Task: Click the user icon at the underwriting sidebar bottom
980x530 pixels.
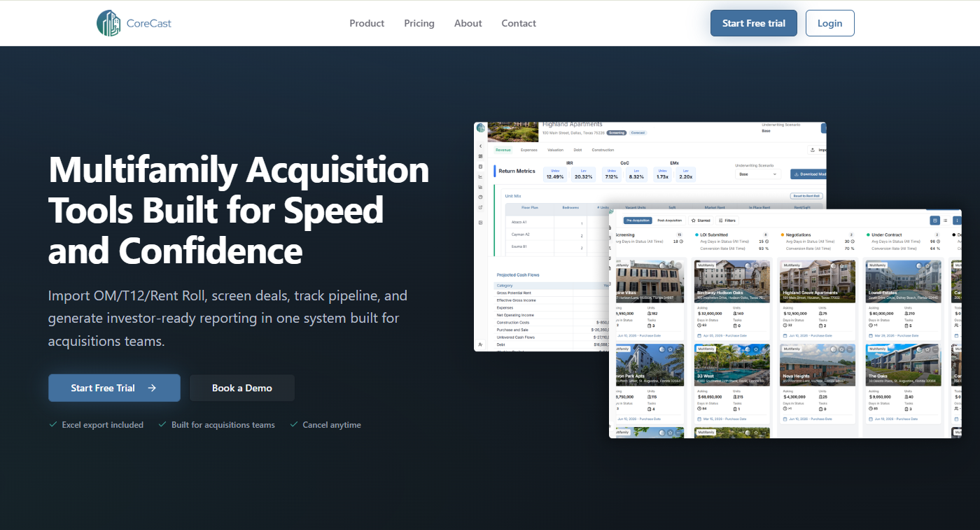Action: tap(480, 344)
